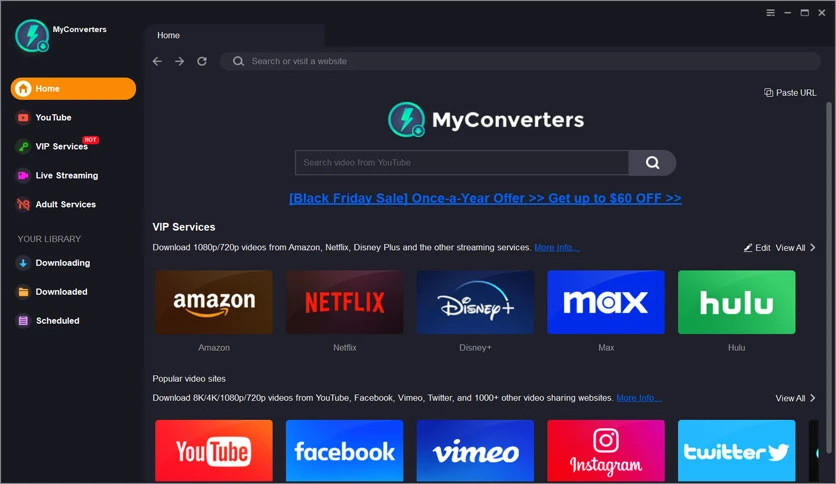Click View All for VIP Services
836x484 pixels.
[x=795, y=248]
